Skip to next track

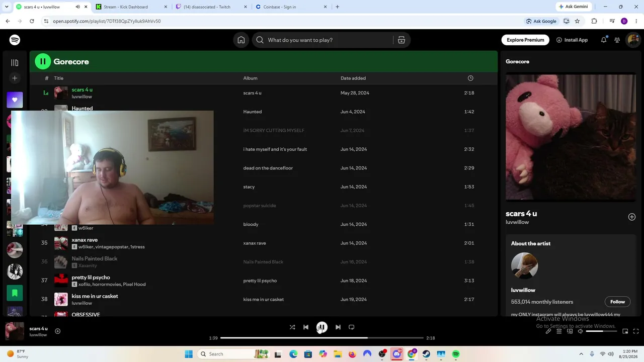(338, 327)
